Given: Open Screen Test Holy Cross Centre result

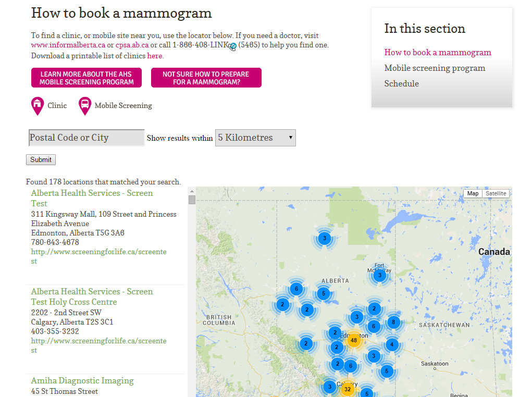Looking at the screenshot, I should click(92, 296).
